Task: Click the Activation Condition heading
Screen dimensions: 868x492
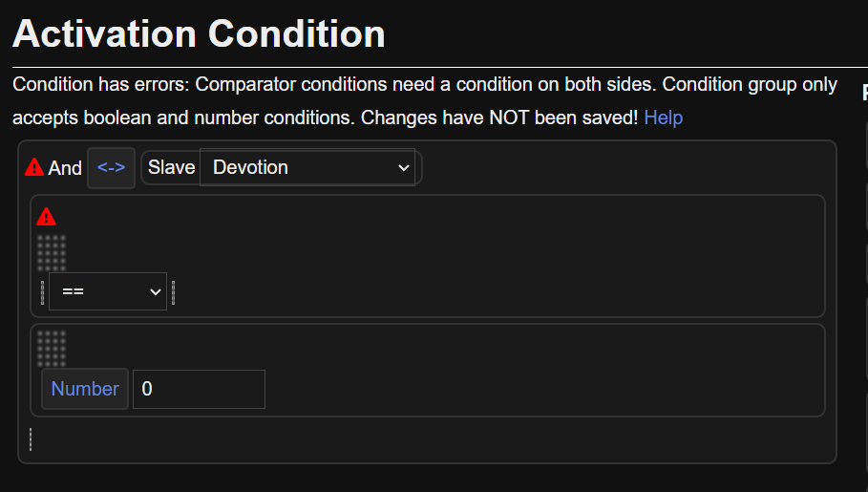Action: pos(199,34)
